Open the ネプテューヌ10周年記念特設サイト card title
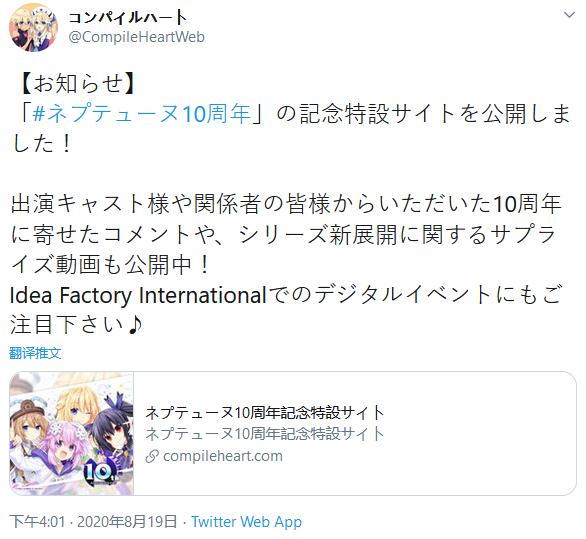The width and height of the screenshot is (586, 539). pyautogui.click(x=265, y=413)
